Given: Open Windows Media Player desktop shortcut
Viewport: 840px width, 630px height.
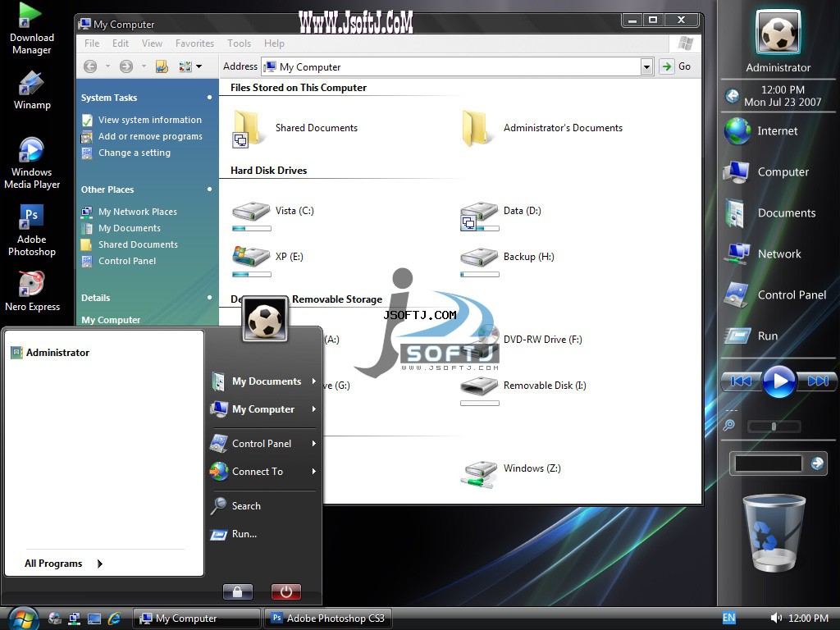Looking at the screenshot, I should point(32,163).
